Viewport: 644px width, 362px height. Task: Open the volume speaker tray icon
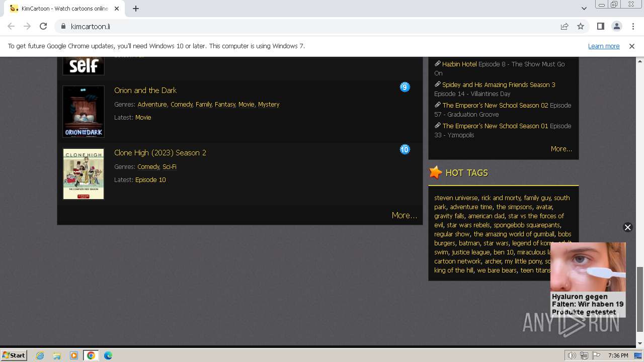pyautogui.click(x=572, y=355)
